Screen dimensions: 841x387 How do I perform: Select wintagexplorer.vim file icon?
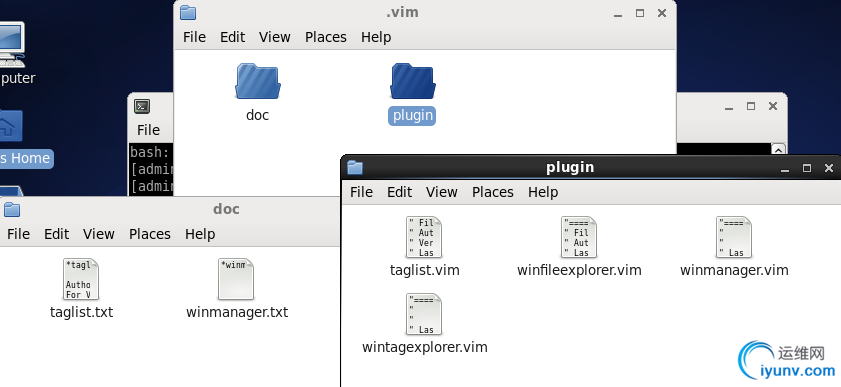coord(424,314)
